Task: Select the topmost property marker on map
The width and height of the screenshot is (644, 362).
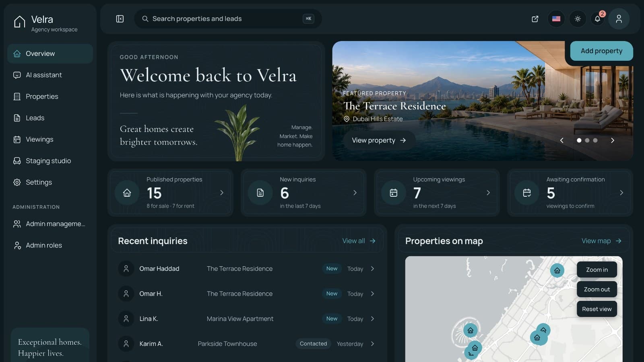Action: click(557, 270)
